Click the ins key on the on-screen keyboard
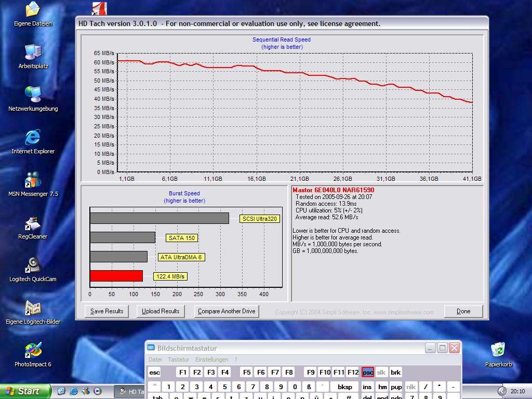The width and height of the screenshot is (532, 399). [x=367, y=387]
